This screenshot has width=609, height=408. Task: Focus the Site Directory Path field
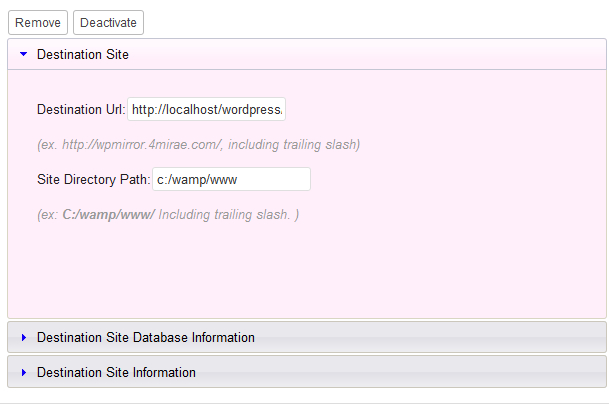click(230, 179)
